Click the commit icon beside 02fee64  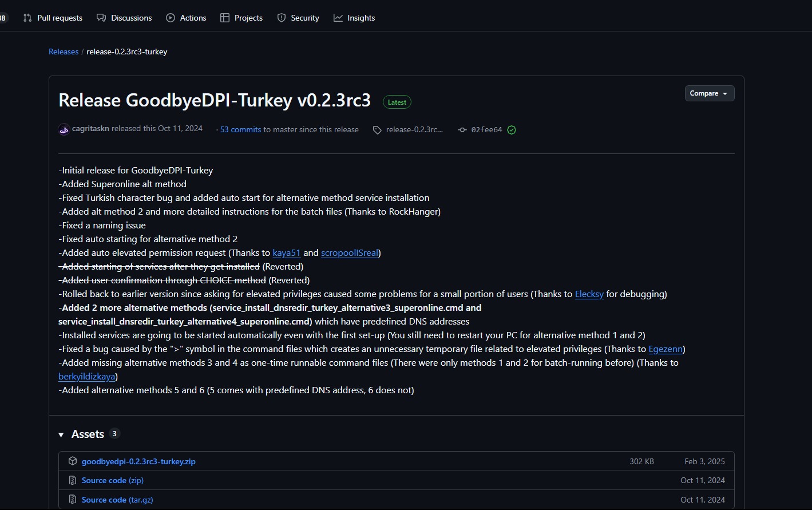(462, 130)
